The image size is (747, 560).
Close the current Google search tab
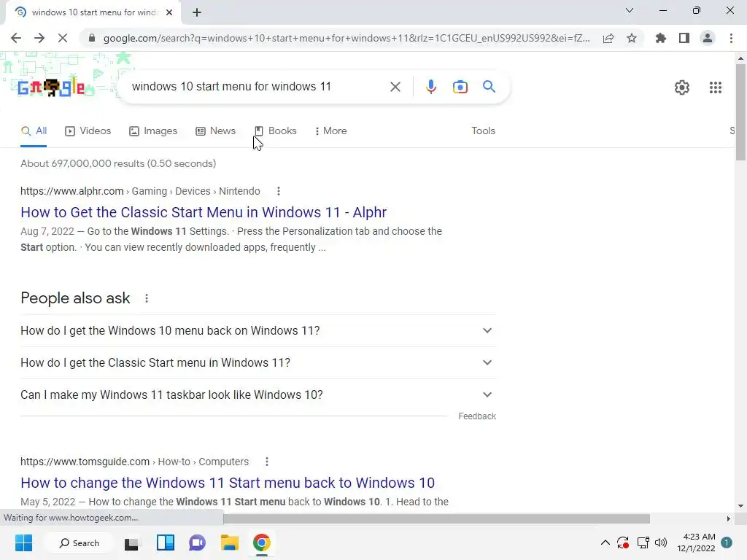169,12
